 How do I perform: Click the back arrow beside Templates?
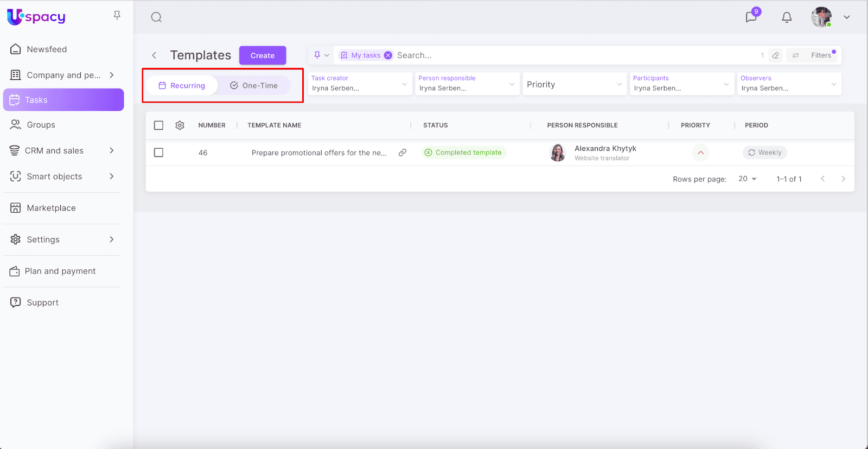[155, 55]
